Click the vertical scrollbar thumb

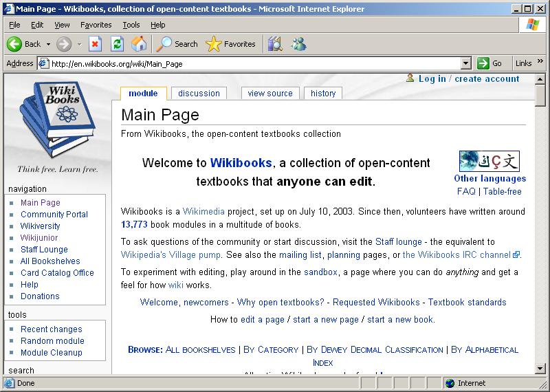540,95
